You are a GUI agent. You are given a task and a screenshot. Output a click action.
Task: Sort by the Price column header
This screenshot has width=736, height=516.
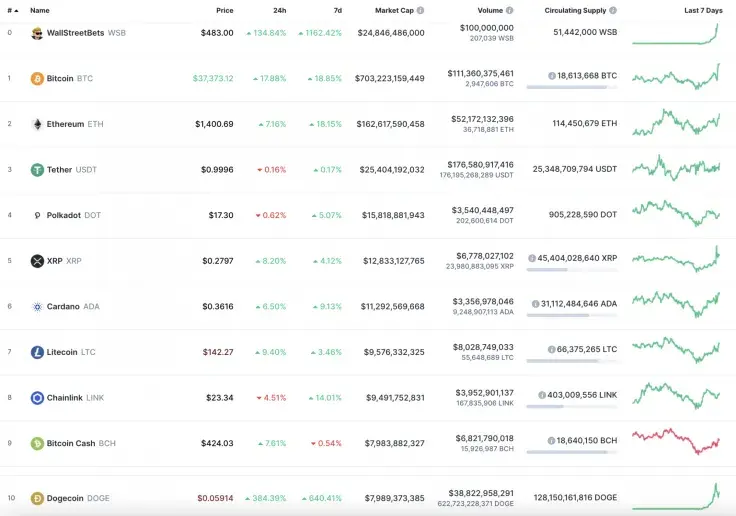pos(224,10)
